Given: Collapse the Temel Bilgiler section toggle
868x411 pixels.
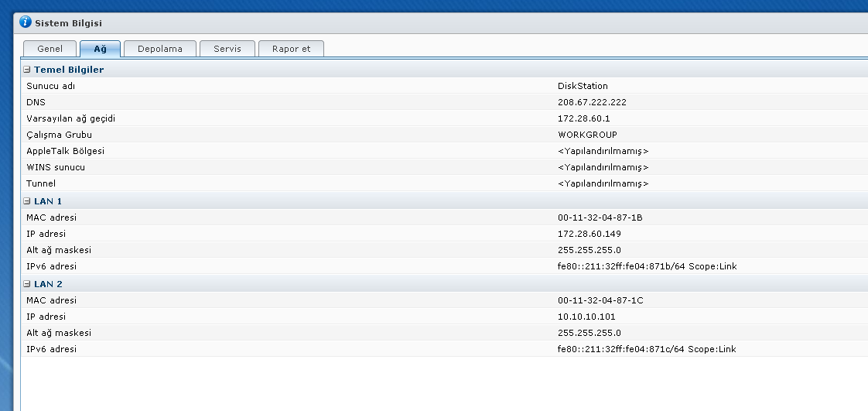Looking at the screenshot, I should tap(27, 70).
